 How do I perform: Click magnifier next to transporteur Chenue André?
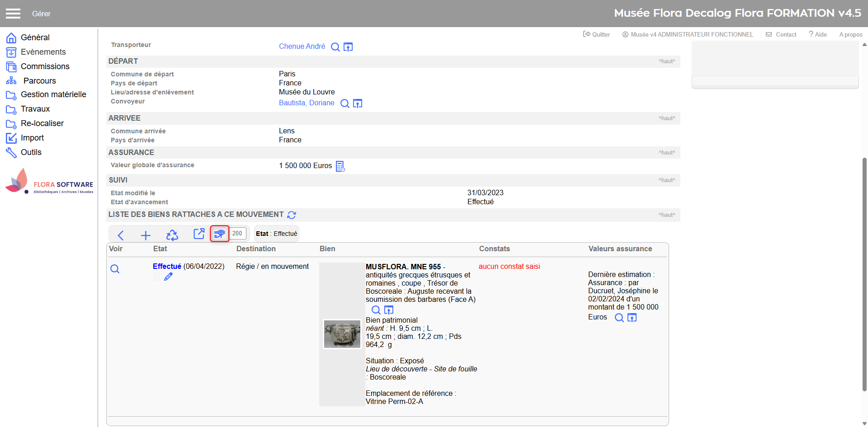point(335,47)
